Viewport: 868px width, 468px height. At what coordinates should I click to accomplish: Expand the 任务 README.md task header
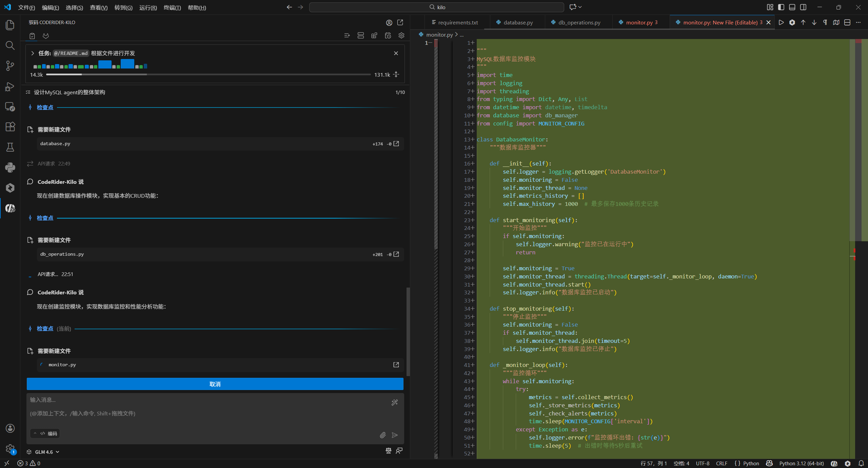[x=33, y=53]
